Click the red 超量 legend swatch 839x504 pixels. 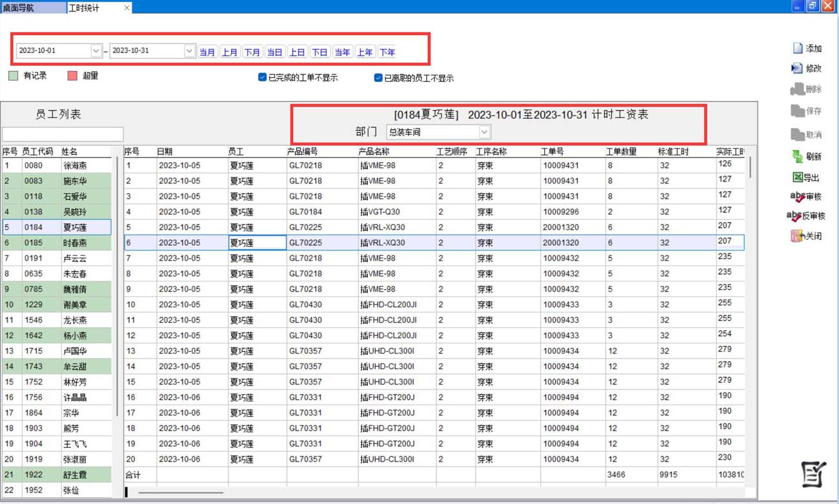(x=72, y=76)
